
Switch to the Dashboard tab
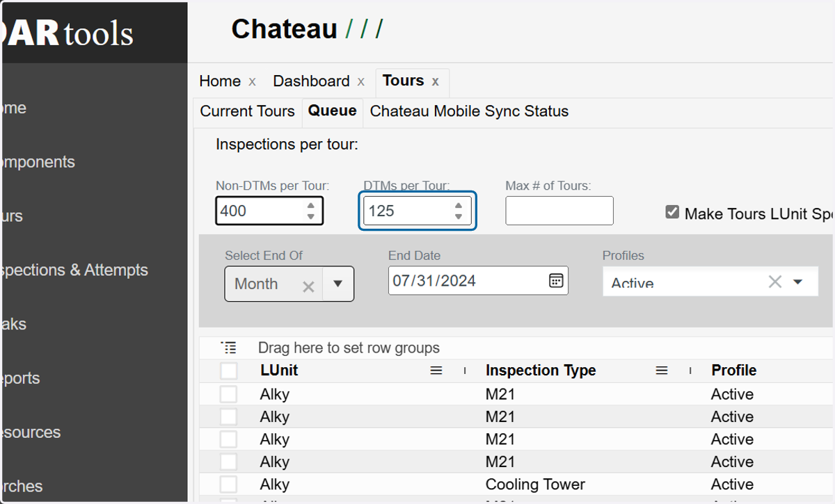(311, 81)
